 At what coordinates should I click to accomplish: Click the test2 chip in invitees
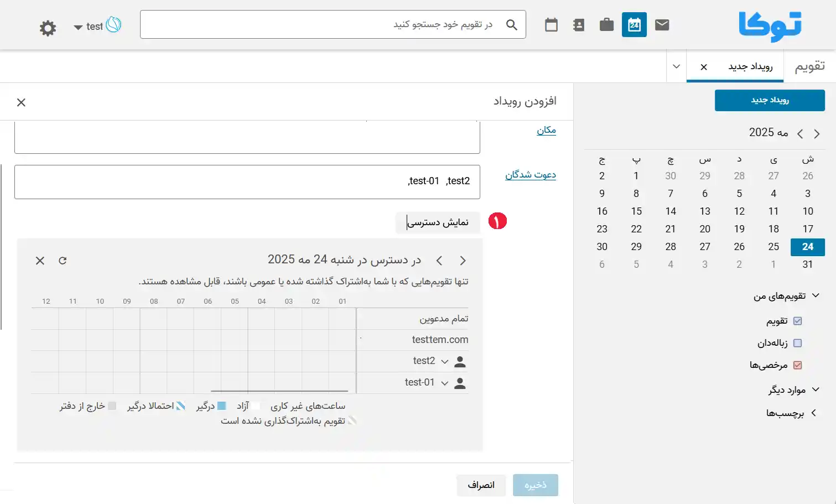click(x=458, y=181)
